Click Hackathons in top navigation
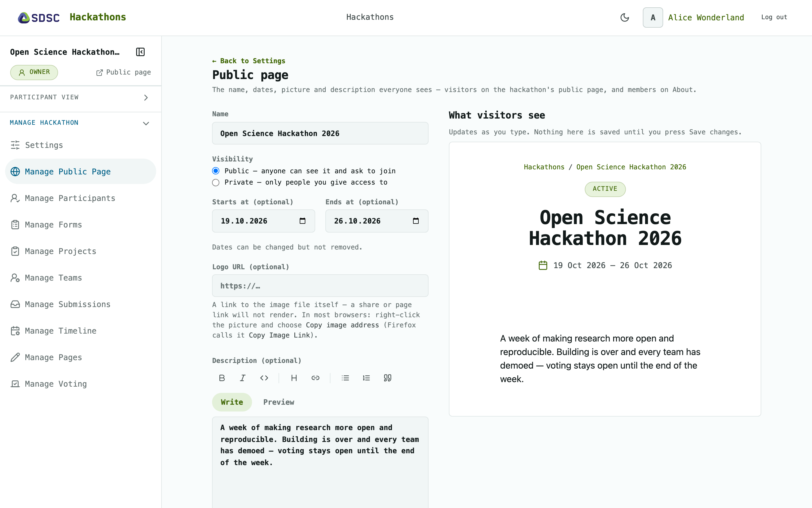The image size is (812, 508). (370, 17)
